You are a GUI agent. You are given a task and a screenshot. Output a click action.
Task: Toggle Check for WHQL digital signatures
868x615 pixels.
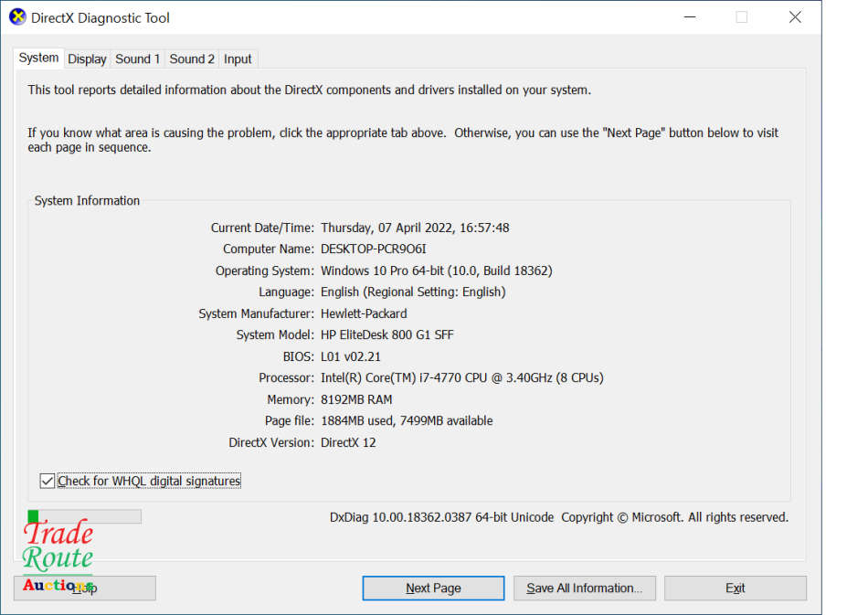(x=48, y=481)
